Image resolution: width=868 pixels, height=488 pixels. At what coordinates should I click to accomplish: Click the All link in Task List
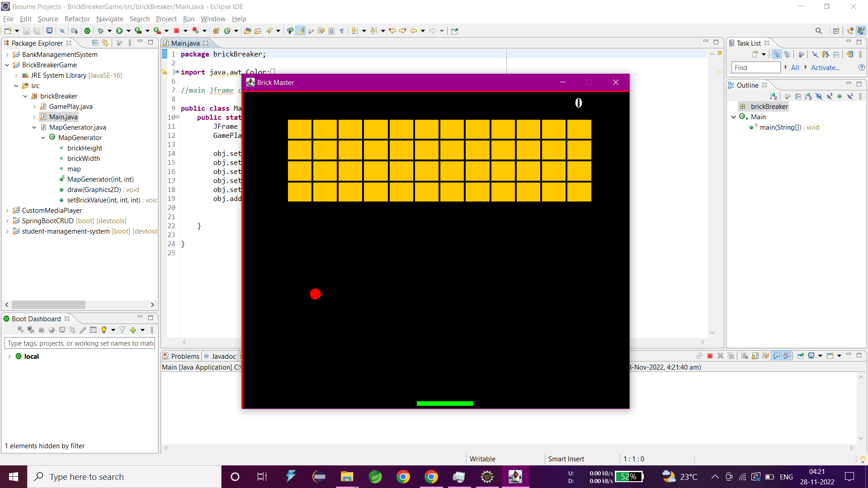point(795,67)
